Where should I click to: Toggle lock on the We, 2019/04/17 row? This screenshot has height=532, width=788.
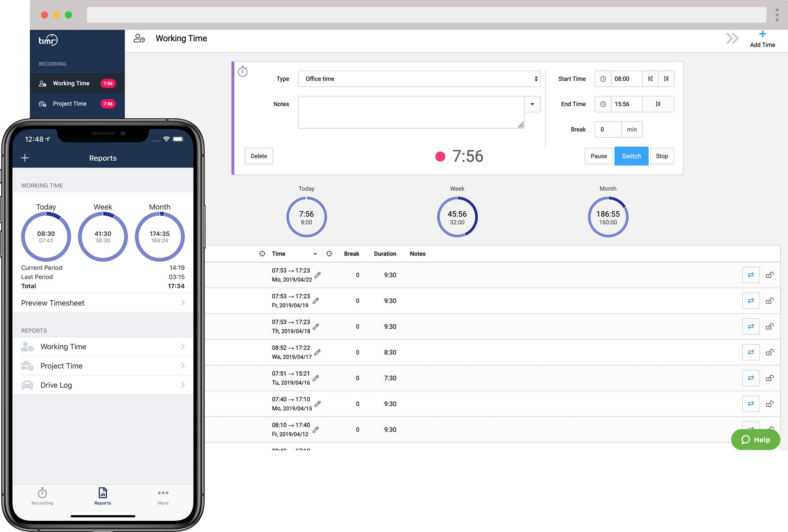(770, 352)
